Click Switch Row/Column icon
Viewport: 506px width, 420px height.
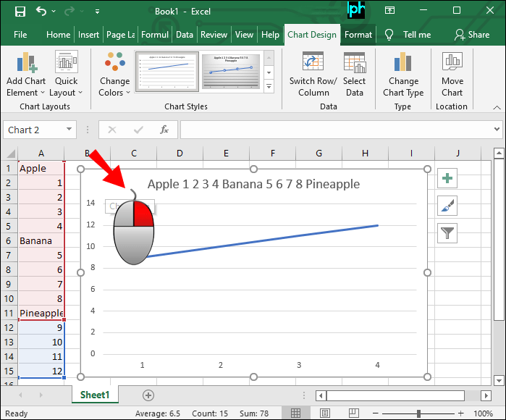[x=313, y=63]
